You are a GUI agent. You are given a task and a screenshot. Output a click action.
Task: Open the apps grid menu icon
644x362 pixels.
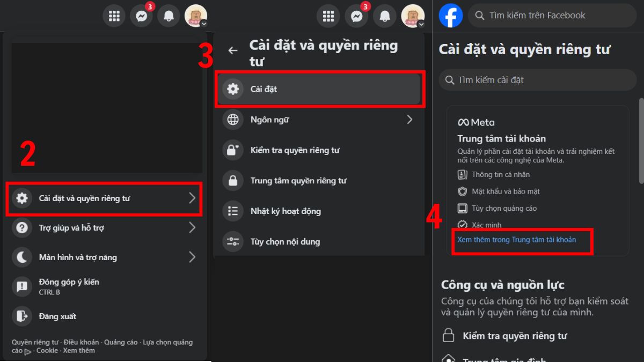(x=114, y=16)
